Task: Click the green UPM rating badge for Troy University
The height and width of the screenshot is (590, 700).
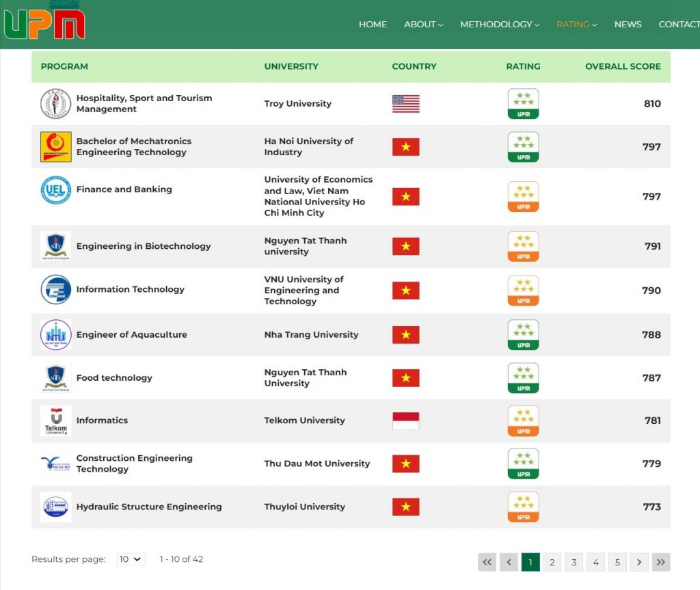Action: pyautogui.click(x=523, y=104)
